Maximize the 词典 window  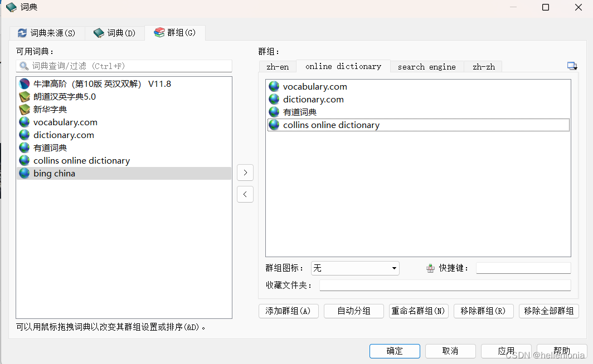[x=545, y=7]
